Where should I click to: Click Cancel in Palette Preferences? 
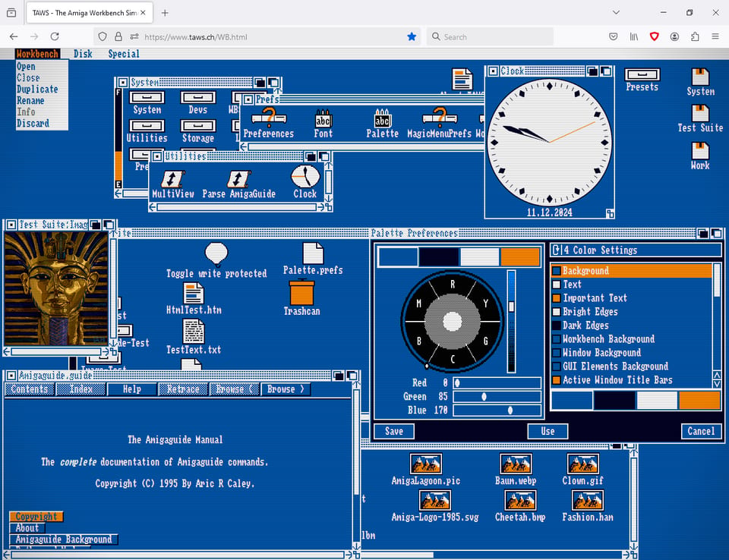coord(701,431)
